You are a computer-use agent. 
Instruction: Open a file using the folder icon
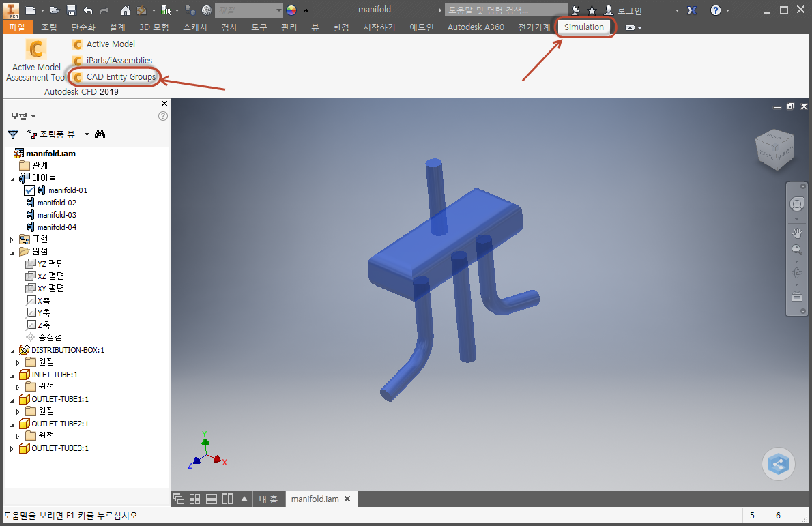pos(55,10)
